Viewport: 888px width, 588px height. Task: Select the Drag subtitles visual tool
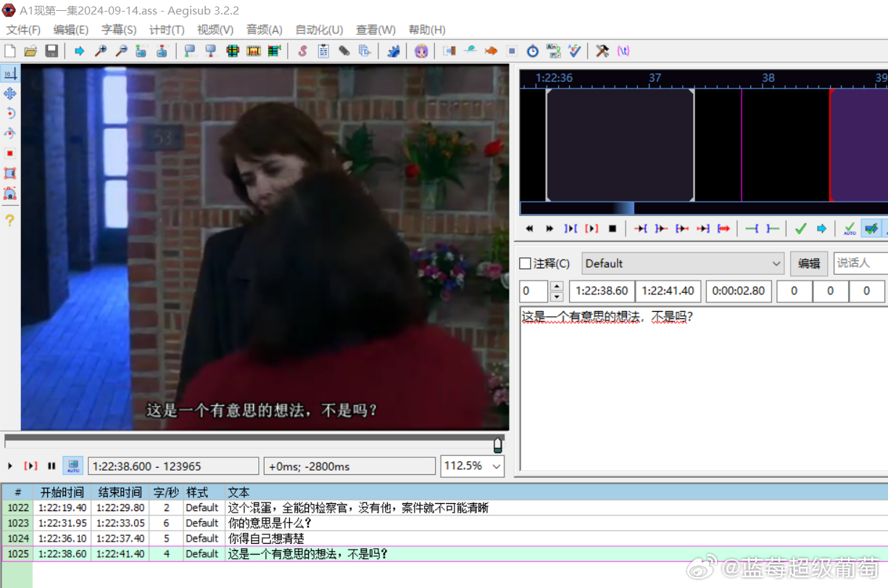click(10, 94)
